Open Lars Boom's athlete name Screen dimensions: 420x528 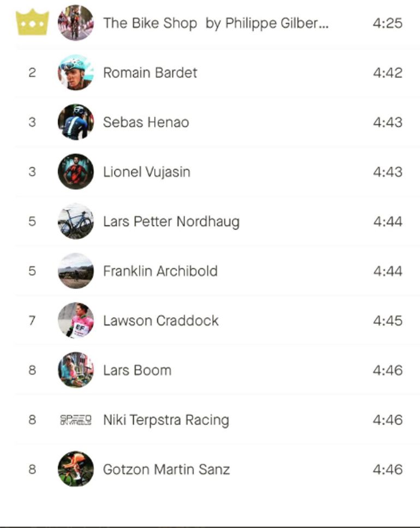(x=137, y=370)
